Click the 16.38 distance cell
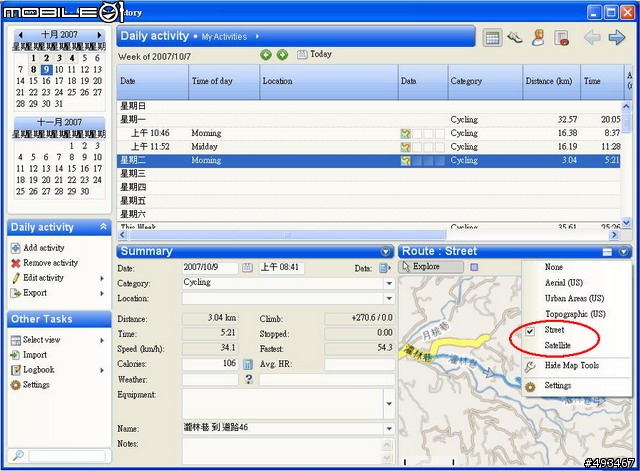Screen dimensions: 640x471 [568, 133]
